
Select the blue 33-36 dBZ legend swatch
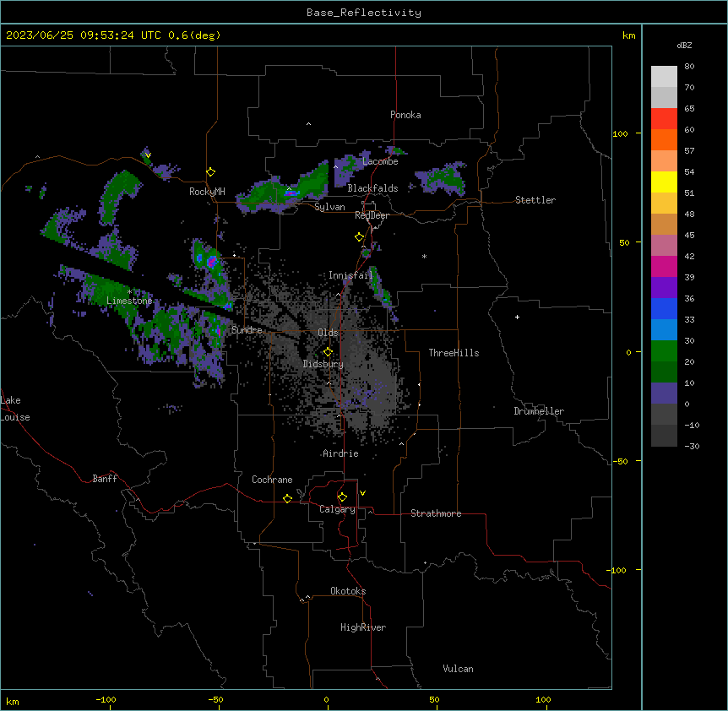(664, 308)
